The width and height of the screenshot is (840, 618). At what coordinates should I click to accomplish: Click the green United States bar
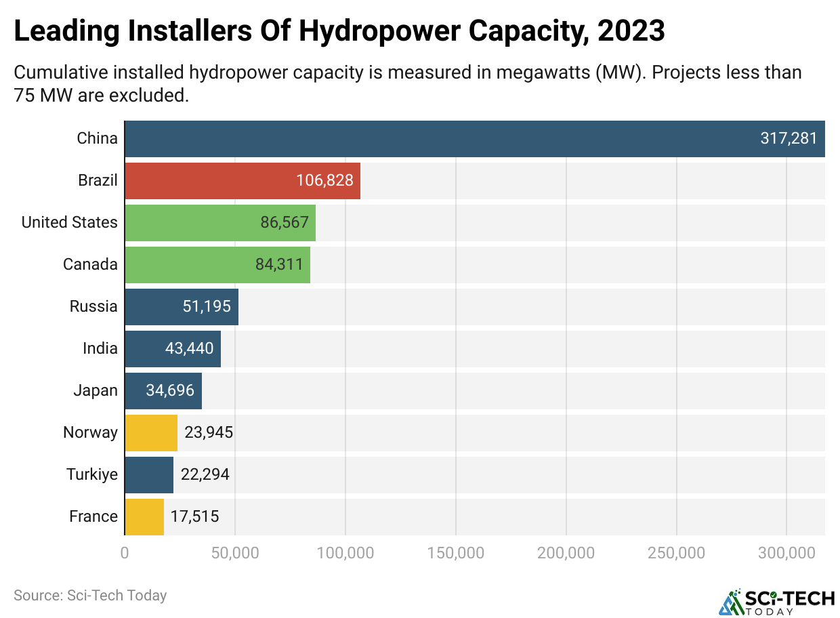click(220, 223)
